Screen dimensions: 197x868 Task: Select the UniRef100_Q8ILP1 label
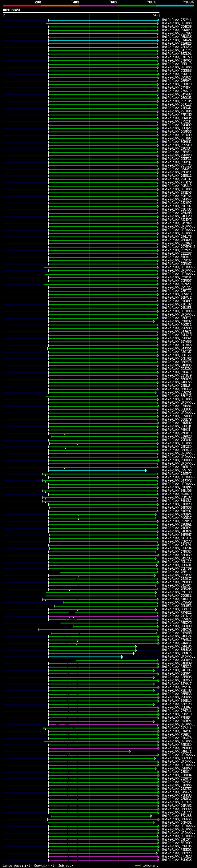(177, 545)
